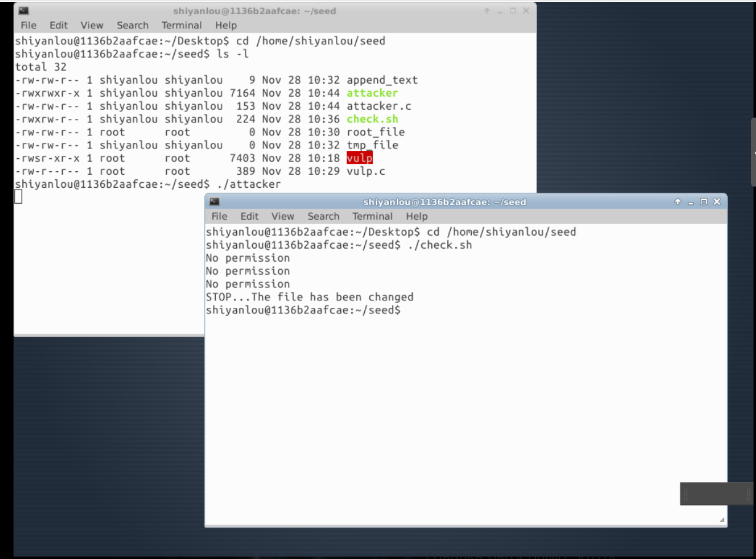The width and height of the screenshot is (756, 559).
Task: Open Edit menu in the ./attacker terminal
Action: pyautogui.click(x=58, y=25)
